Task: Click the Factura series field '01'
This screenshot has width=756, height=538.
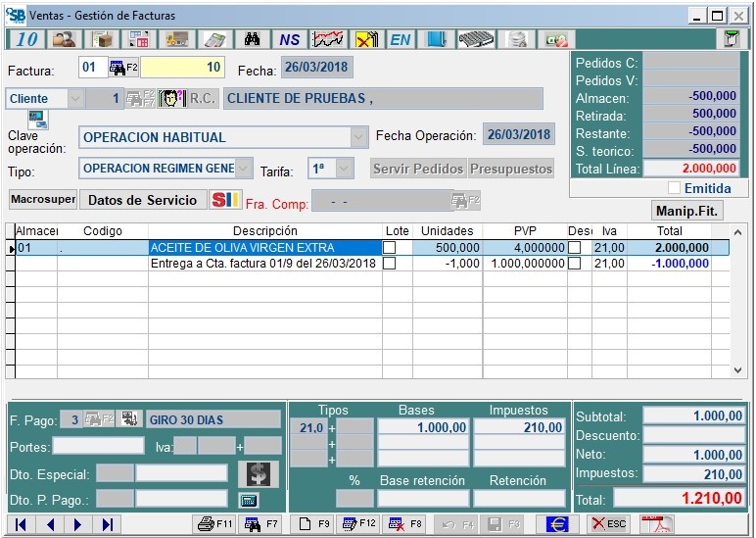Action: tap(93, 67)
